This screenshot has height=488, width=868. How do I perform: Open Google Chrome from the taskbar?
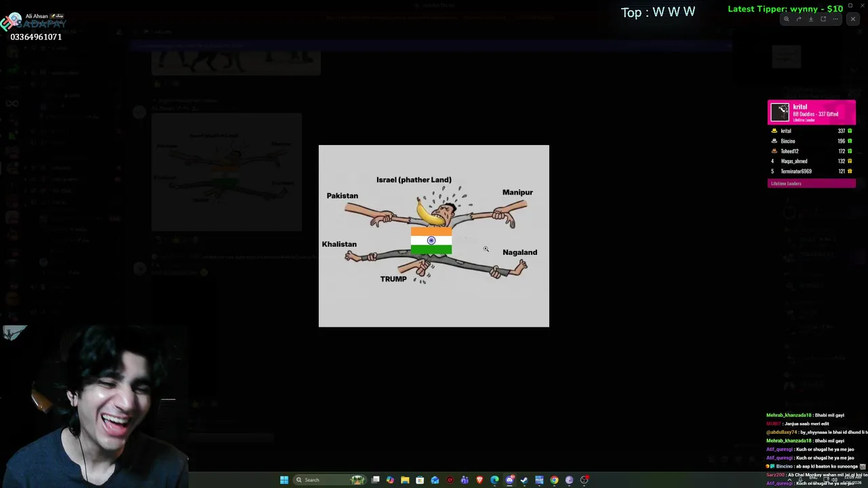tap(554, 480)
